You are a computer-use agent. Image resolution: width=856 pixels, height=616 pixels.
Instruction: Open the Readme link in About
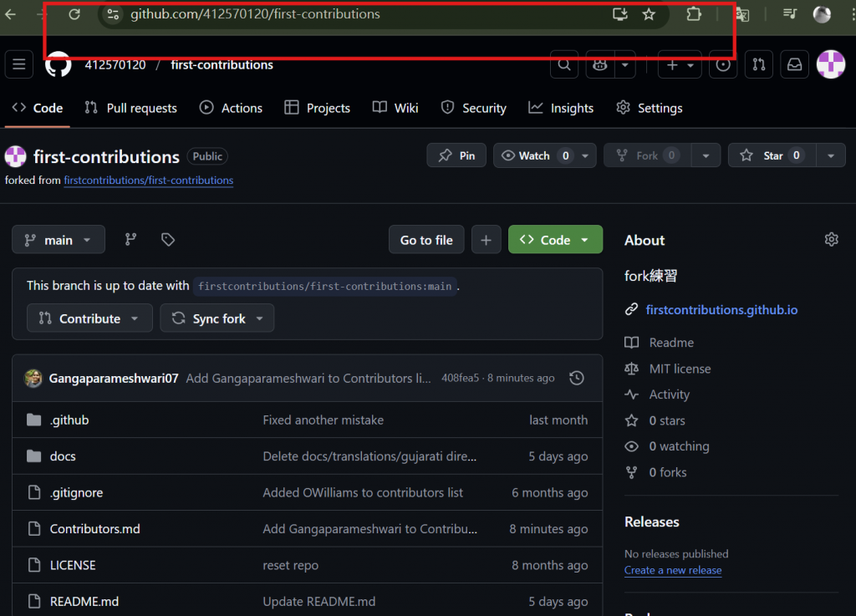(671, 343)
